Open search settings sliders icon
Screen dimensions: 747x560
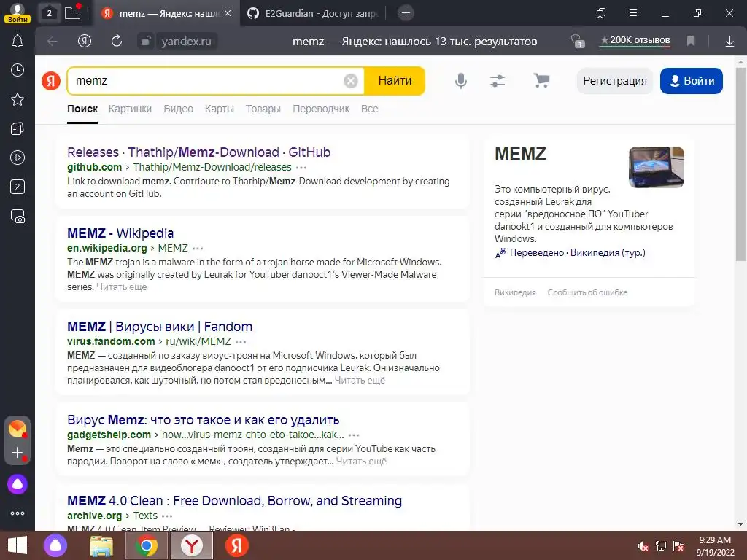point(498,81)
